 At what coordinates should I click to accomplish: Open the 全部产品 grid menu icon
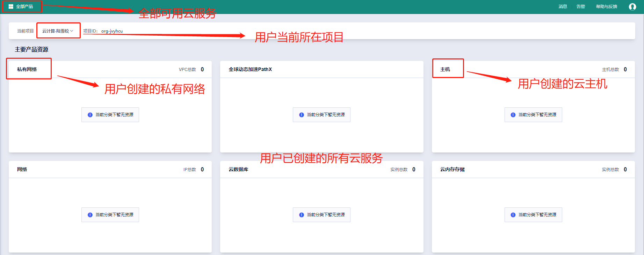click(x=11, y=7)
